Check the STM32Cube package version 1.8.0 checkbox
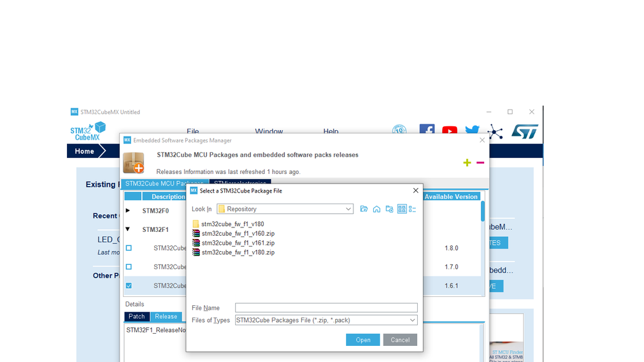The width and height of the screenshot is (644, 362). 129,248
